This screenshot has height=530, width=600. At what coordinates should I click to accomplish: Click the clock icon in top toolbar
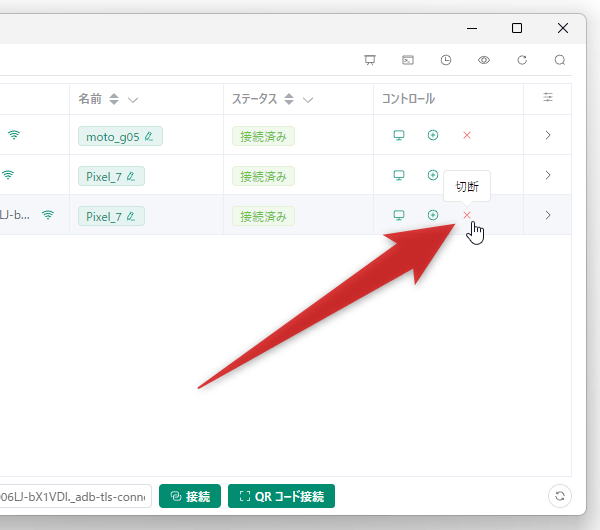click(446, 60)
